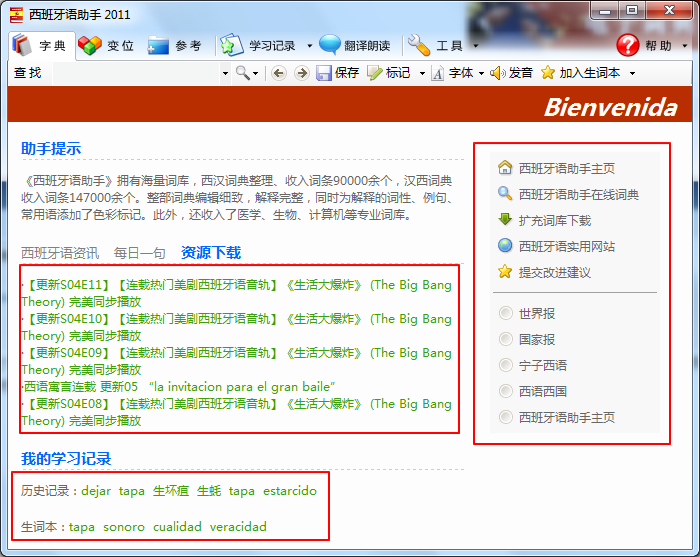
Task: Open the 更新S04E09 Big Bang Theory link
Action: click(237, 361)
